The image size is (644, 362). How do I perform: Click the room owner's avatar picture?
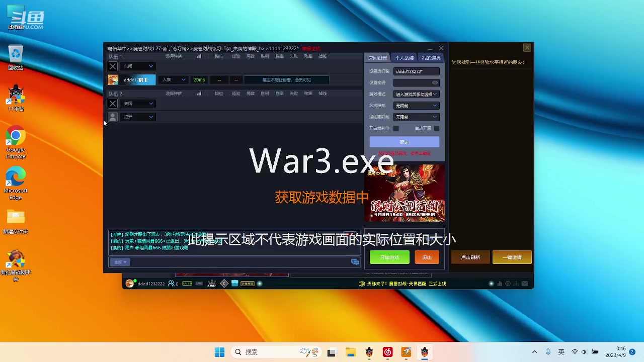tap(113, 80)
